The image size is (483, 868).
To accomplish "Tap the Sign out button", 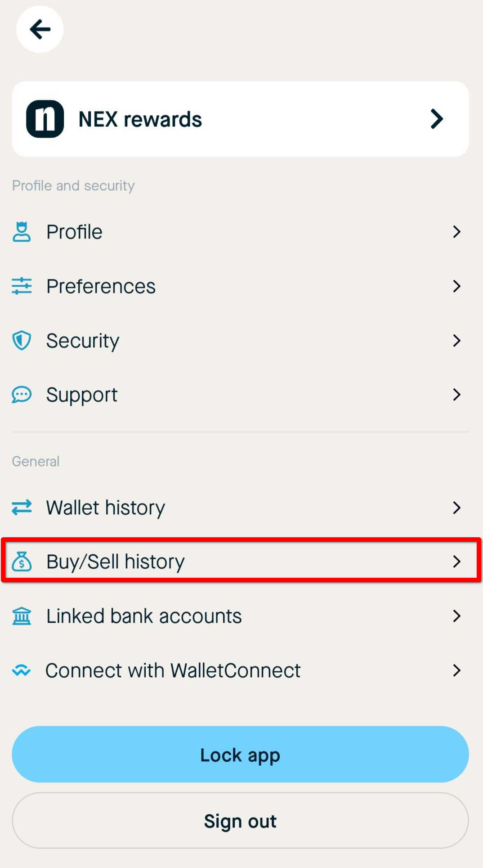I will pyautogui.click(x=240, y=821).
